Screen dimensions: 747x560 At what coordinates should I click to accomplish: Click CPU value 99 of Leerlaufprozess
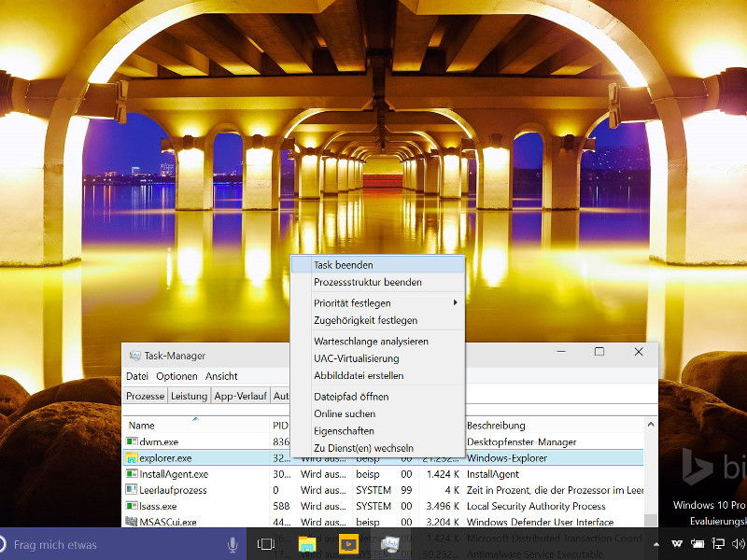point(406,490)
